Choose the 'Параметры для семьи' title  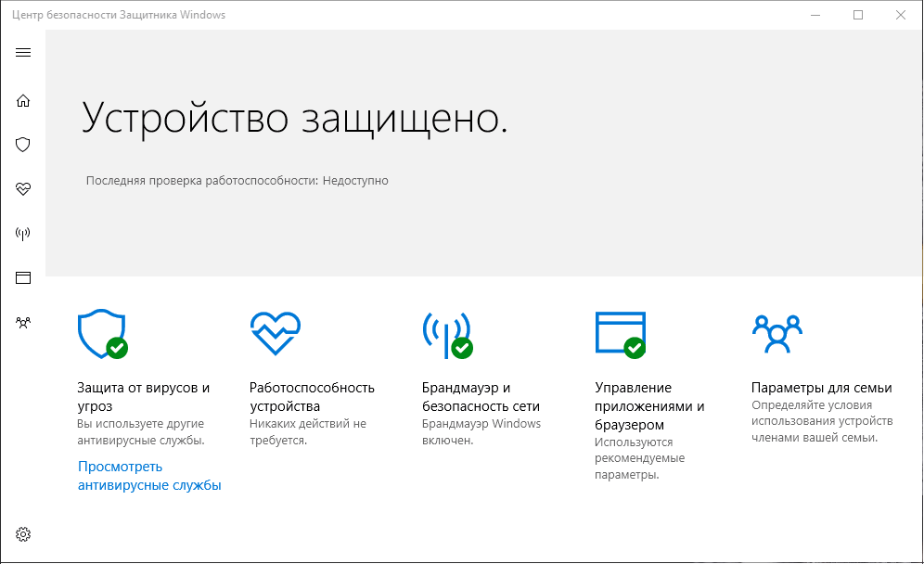[821, 388]
